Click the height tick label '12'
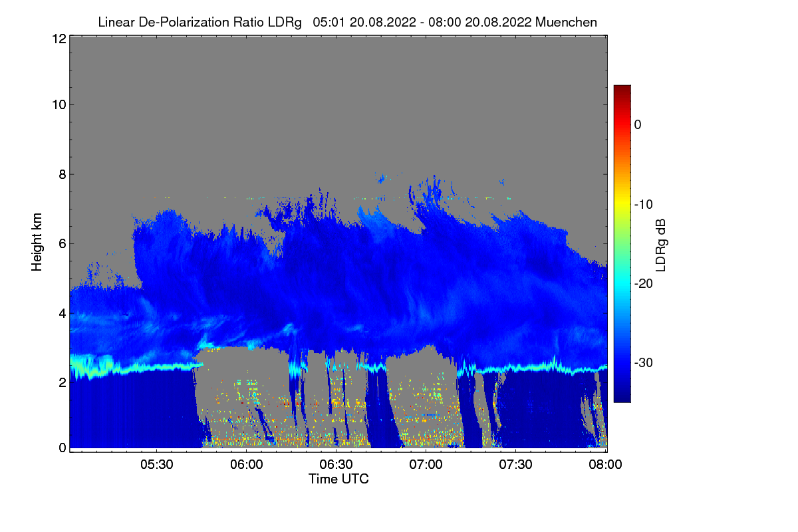Viewport: 798px width, 532px height. click(58, 39)
